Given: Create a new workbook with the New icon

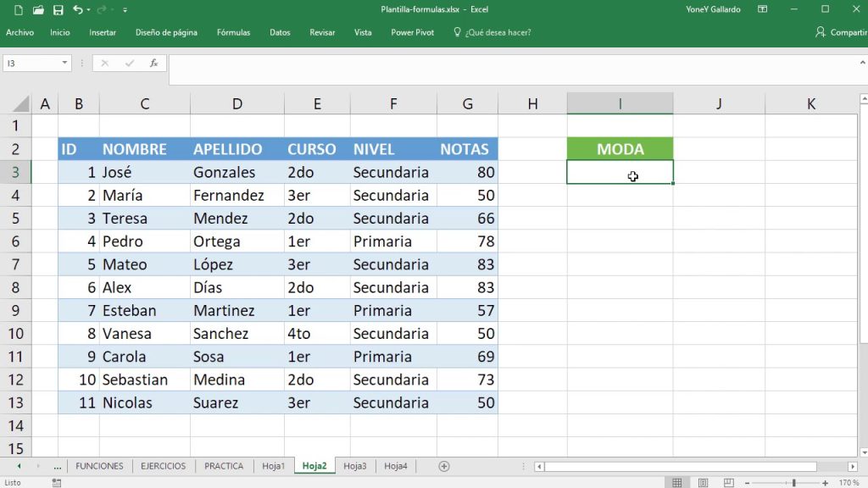Looking at the screenshot, I should pos(19,9).
